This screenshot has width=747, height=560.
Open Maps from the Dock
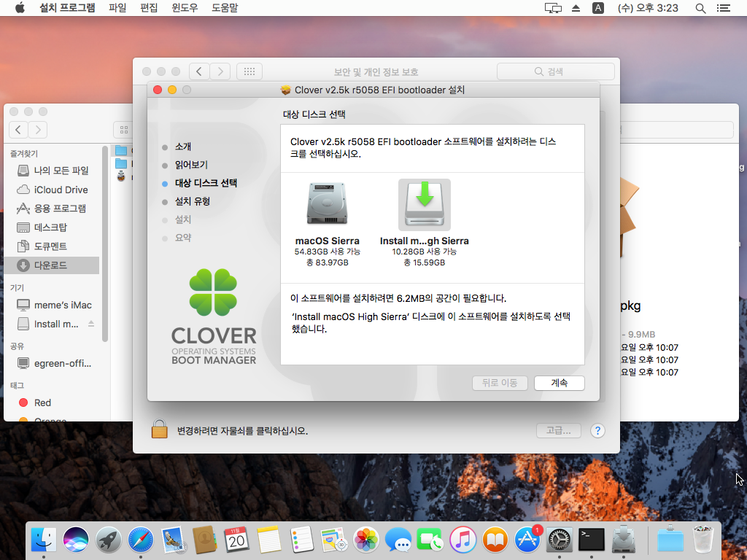333,540
